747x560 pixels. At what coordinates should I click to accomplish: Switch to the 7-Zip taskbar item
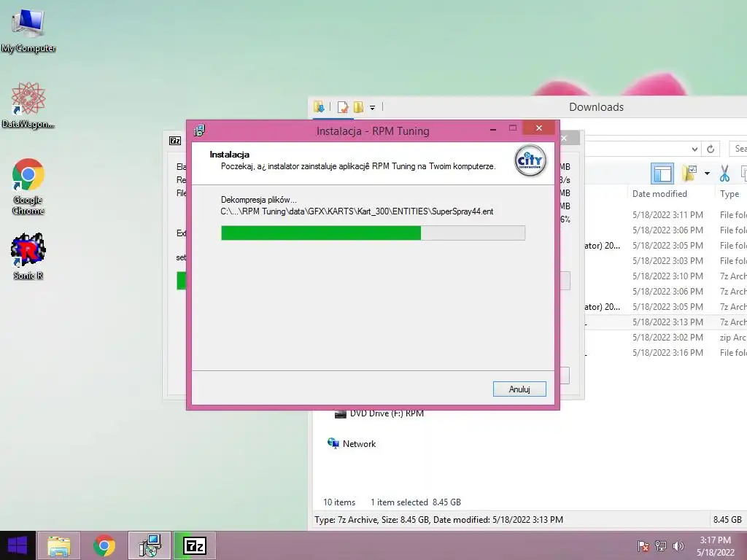coord(195,545)
